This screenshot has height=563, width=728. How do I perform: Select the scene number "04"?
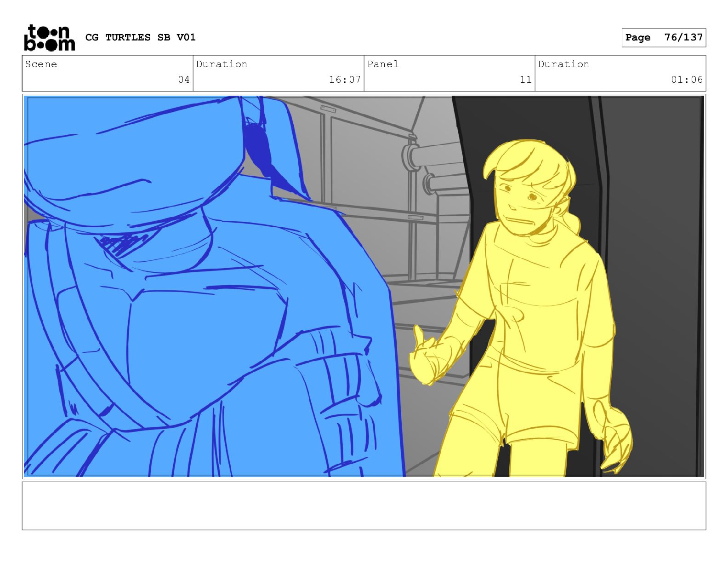(184, 80)
